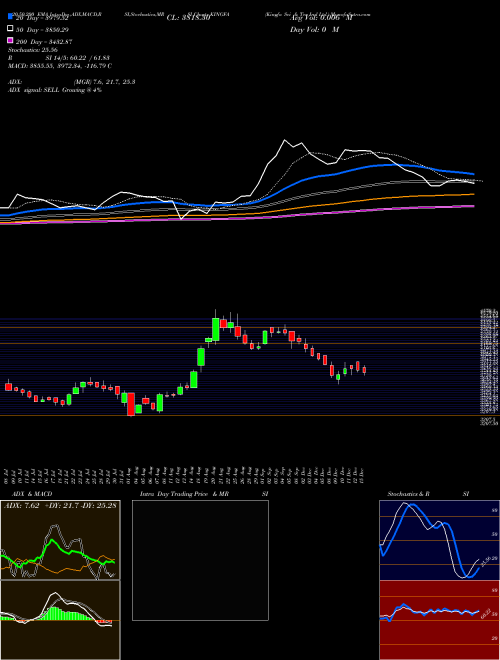
Task: Select the 'Stochastics: 23.56' reading
Action: pos(32,50)
